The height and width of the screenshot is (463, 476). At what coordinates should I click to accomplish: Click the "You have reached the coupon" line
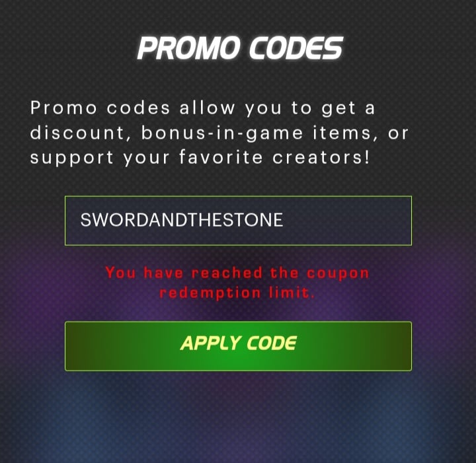point(237,273)
